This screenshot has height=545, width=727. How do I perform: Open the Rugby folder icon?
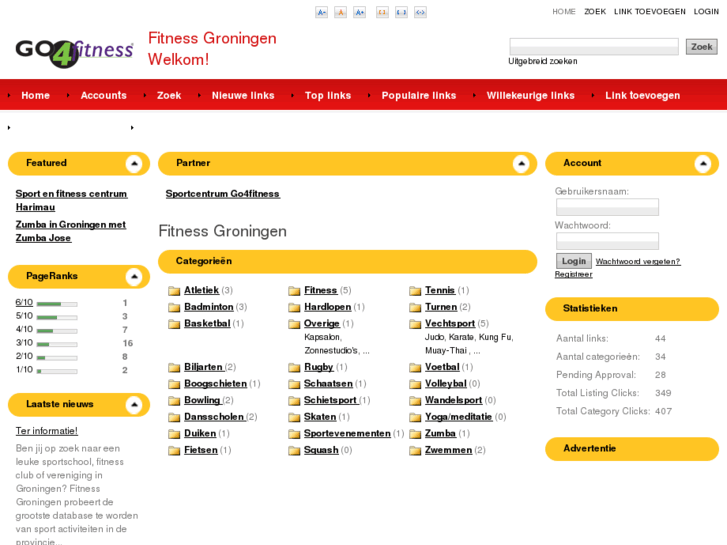294,368
